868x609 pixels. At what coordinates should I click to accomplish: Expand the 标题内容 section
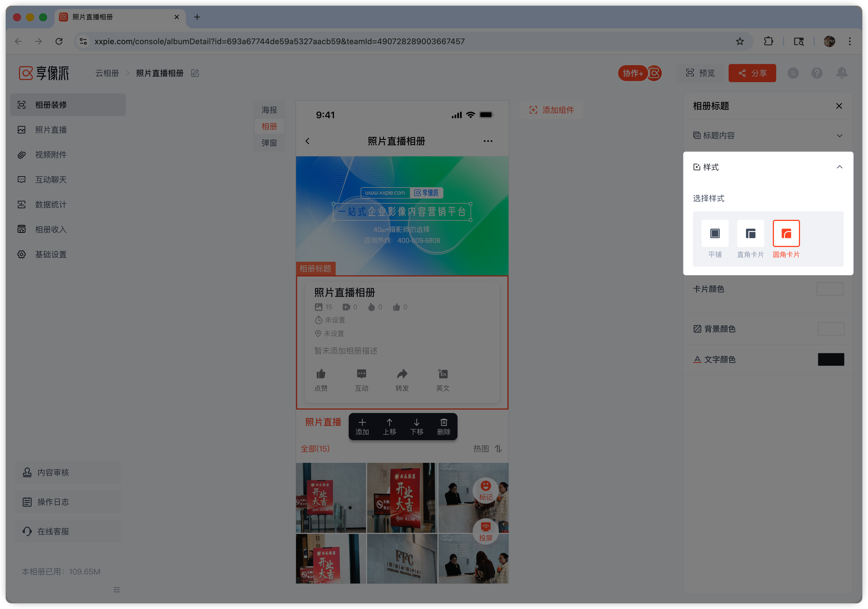pos(839,135)
